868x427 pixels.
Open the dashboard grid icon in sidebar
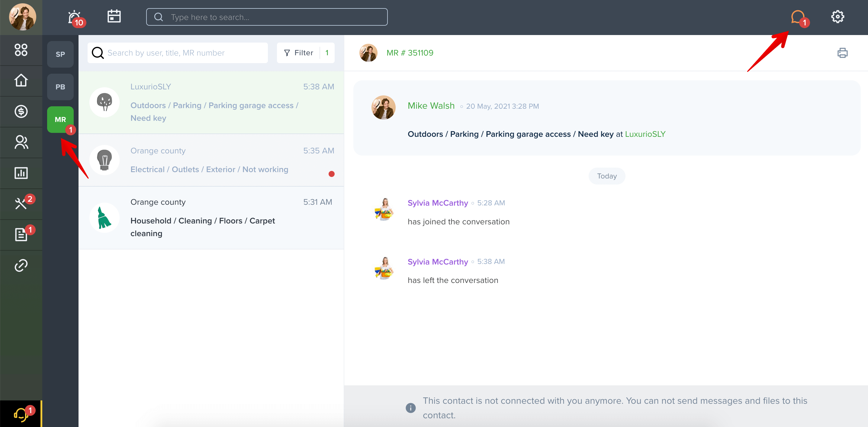click(x=21, y=50)
